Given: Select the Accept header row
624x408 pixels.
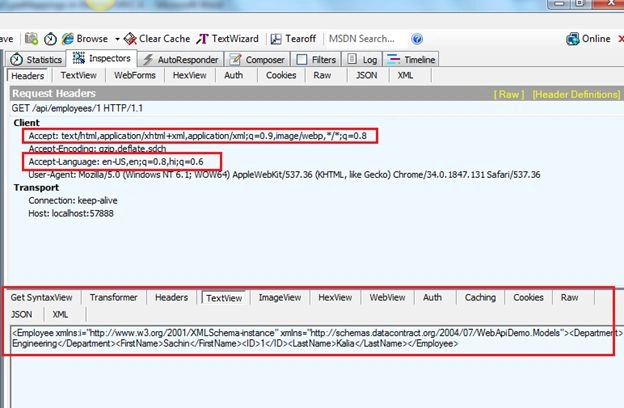Looking at the screenshot, I should point(198,136).
